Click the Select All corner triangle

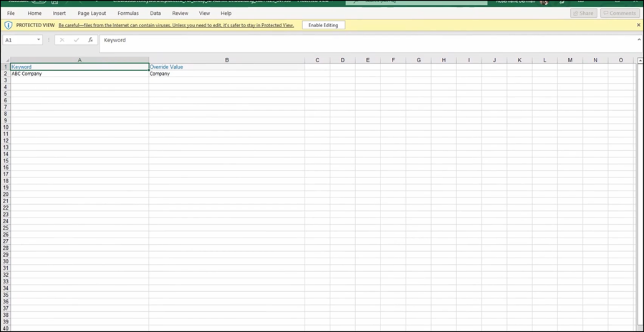click(x=5, y=60)
